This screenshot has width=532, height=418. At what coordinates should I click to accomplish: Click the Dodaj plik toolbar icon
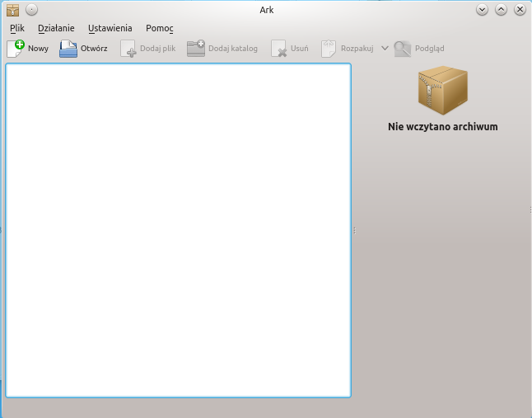tap(128, 49)
